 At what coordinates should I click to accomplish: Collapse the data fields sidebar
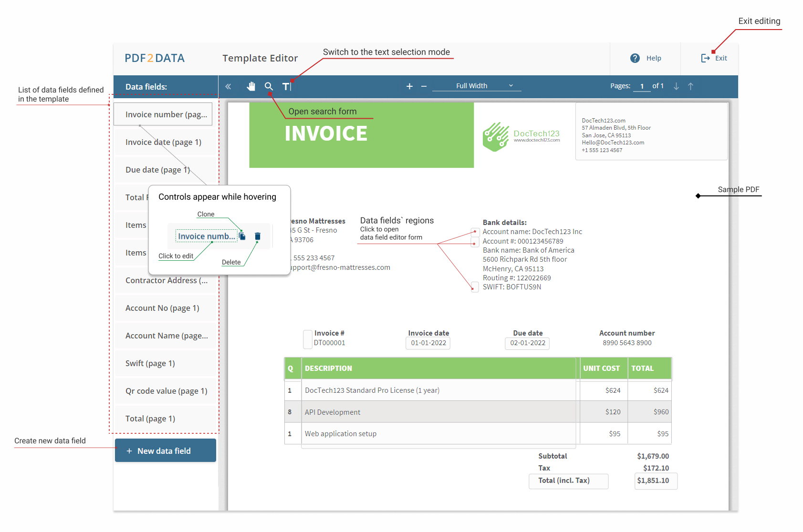[228, 86]
